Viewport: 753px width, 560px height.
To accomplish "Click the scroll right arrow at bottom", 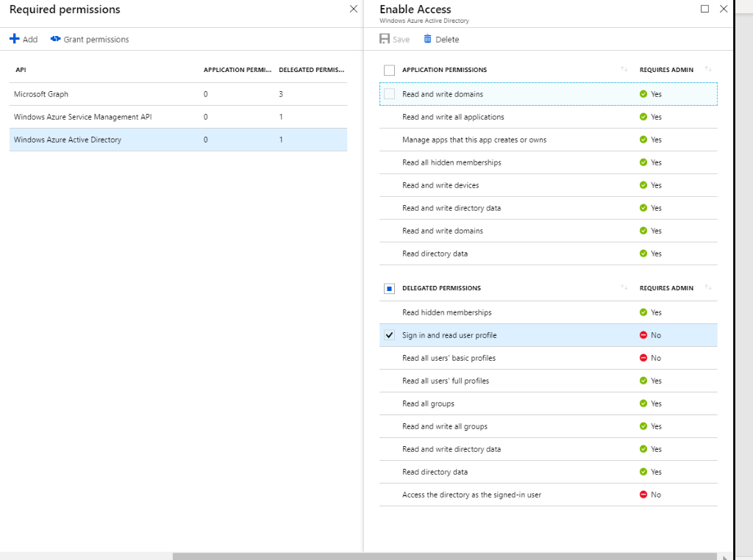I will [x=724, y=557].
